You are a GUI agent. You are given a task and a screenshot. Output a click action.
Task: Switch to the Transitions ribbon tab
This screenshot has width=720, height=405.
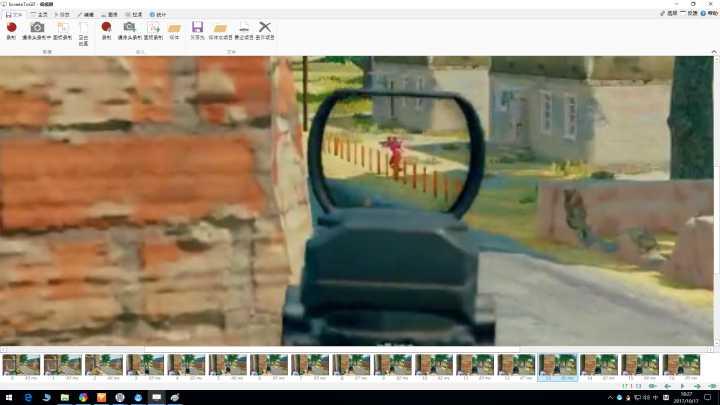coord(134,15)
